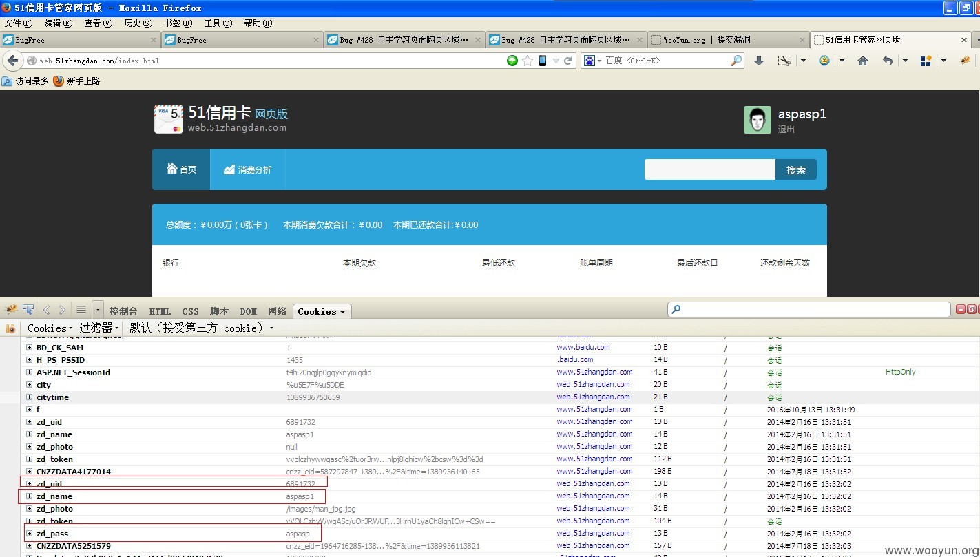Image resolution: width=980 pixels, height=557 pixels.
Task: Open 默认(接受第三方 cookie) dropdown
Action: click(x=201, y=328)
